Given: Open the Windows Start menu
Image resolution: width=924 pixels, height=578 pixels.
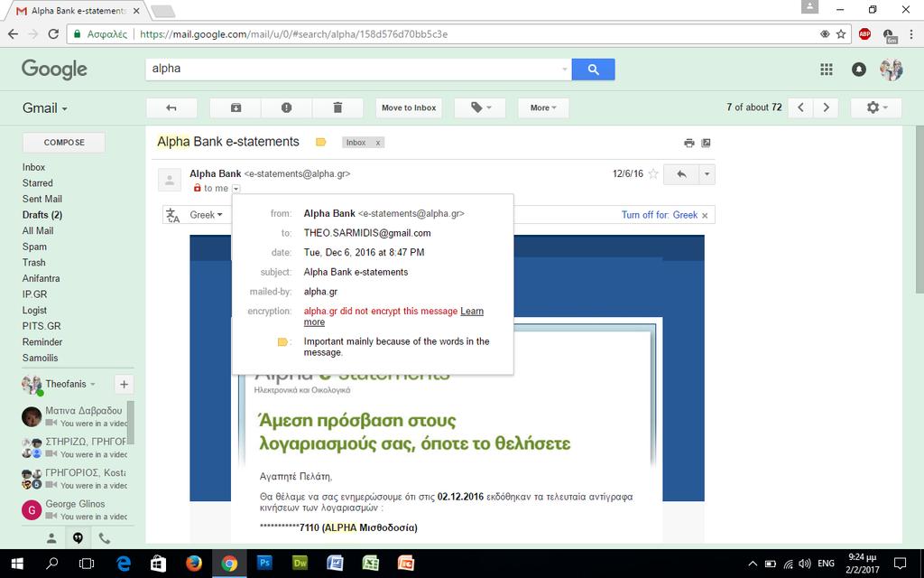Looking at the screenshot, I should [17, 564].
